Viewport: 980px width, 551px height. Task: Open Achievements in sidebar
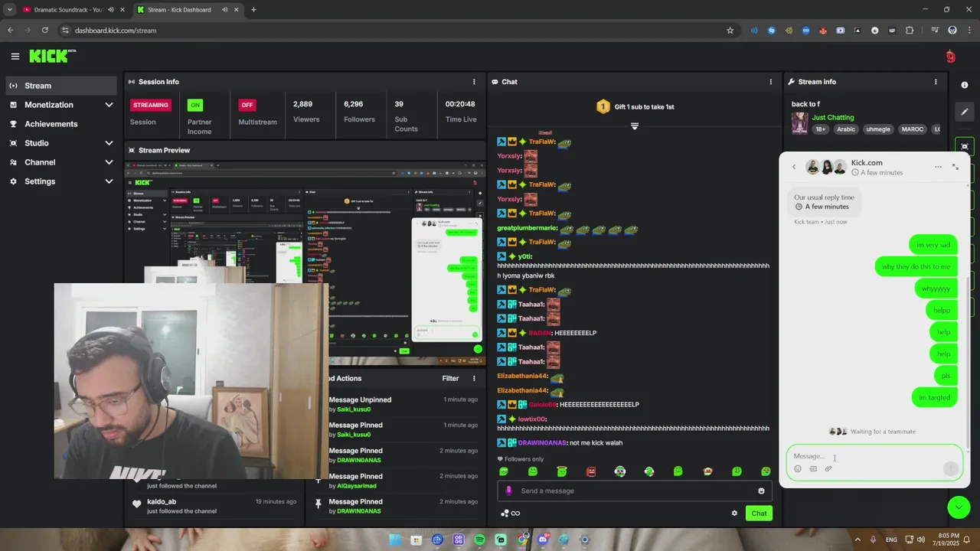61,124
